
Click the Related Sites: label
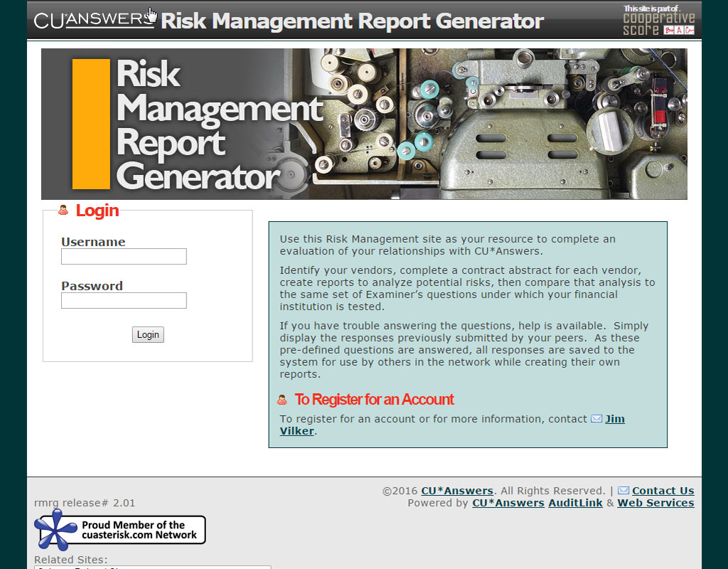(70, 560)
